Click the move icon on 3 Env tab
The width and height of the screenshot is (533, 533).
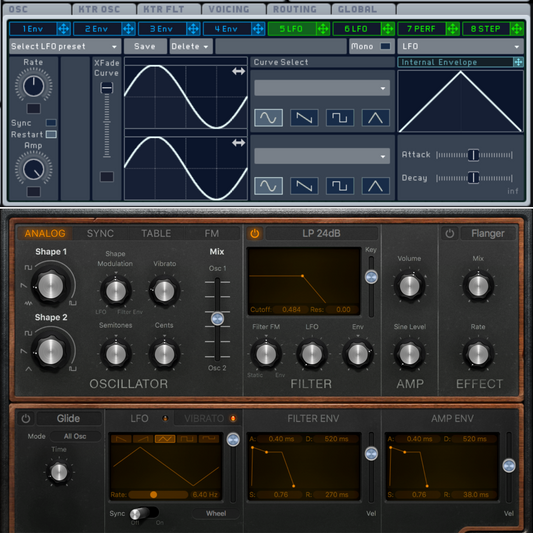193,29
